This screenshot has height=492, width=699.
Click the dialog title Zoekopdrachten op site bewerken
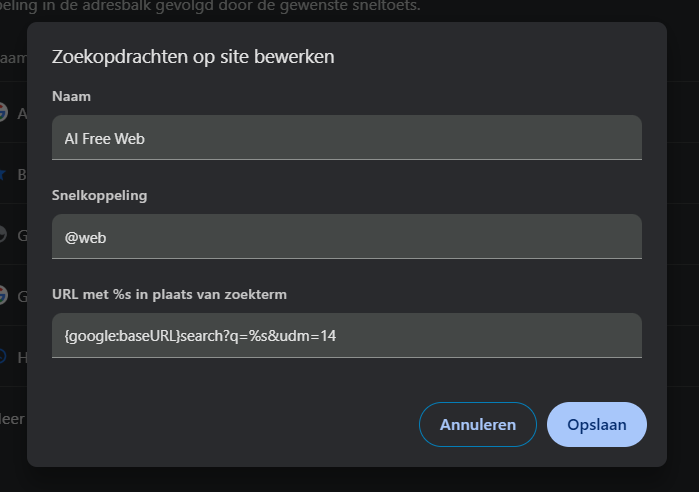pos(193,57)
